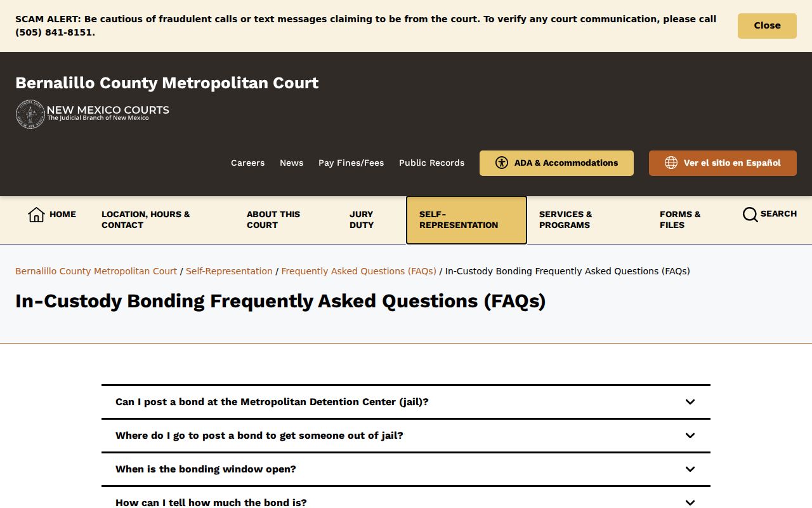Open Pay Fines/Fees link
The width and height of the screenshot is (812, 508).
(351, 163)
